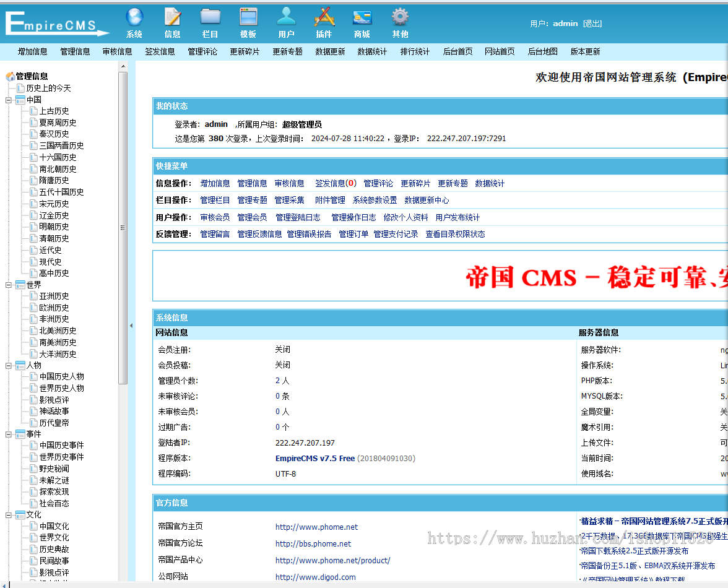This screenshot has height=588, width=728.
Task: Visit http://www.phome.net/product/ link
Action: pyautogui.click(x=332, y=560)
